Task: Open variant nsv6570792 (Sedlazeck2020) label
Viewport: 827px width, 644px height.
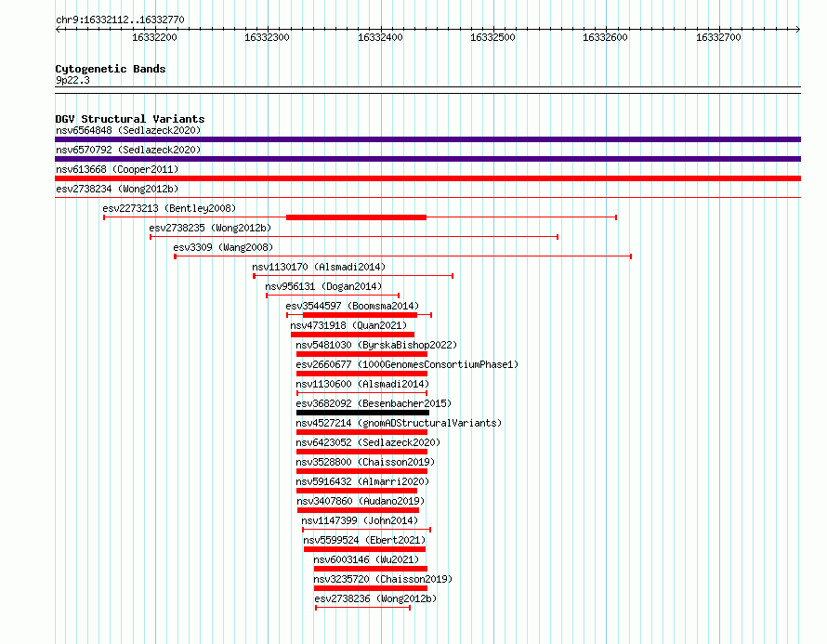Action: click(128, 150)
